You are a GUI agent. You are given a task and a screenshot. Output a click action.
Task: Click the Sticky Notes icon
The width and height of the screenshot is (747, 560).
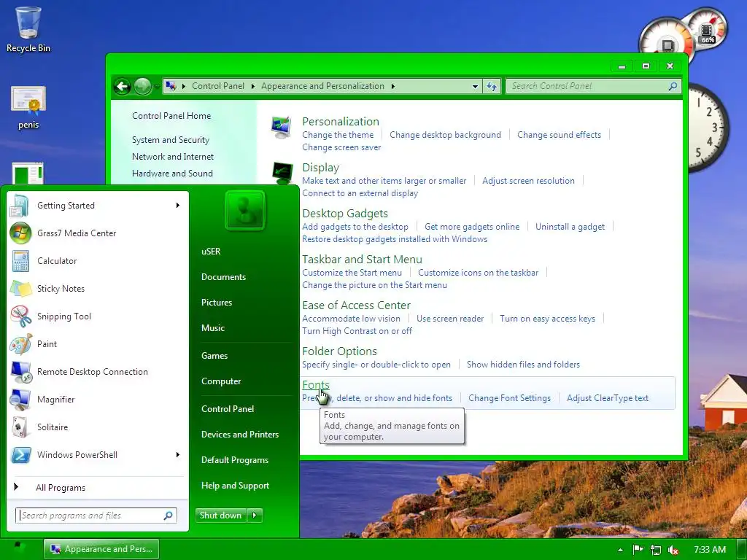pos(20,289)
